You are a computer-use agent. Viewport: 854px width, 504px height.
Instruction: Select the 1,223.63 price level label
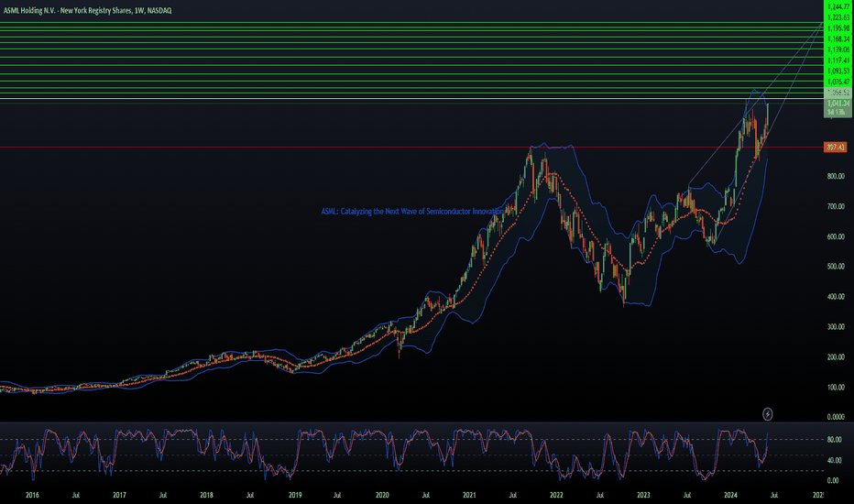tap(838, 17)
